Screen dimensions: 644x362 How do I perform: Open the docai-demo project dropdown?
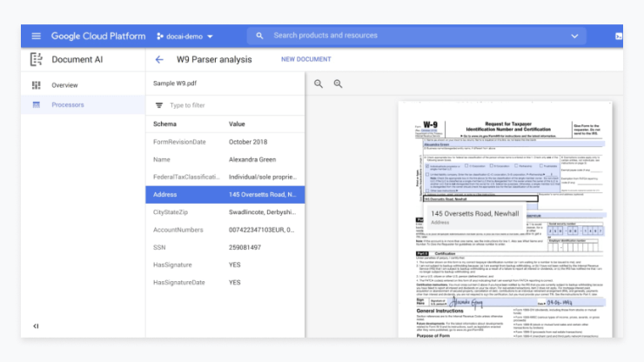point(184,36)
